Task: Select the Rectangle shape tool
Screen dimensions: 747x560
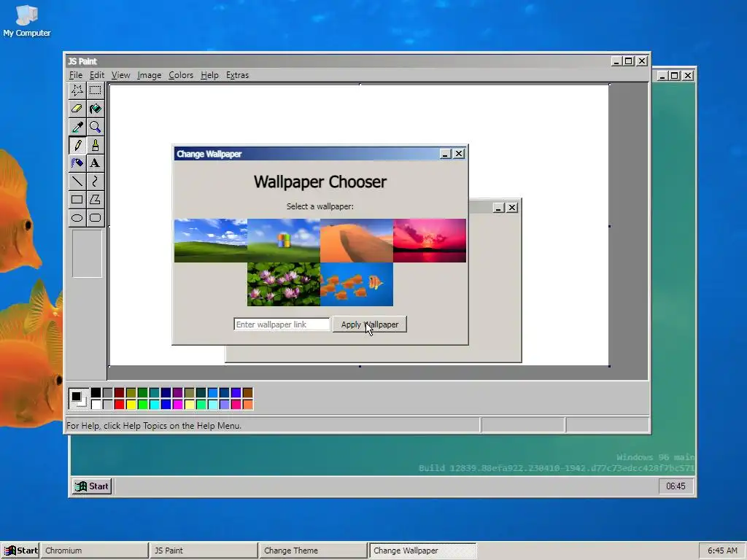Action: (77, 200)
